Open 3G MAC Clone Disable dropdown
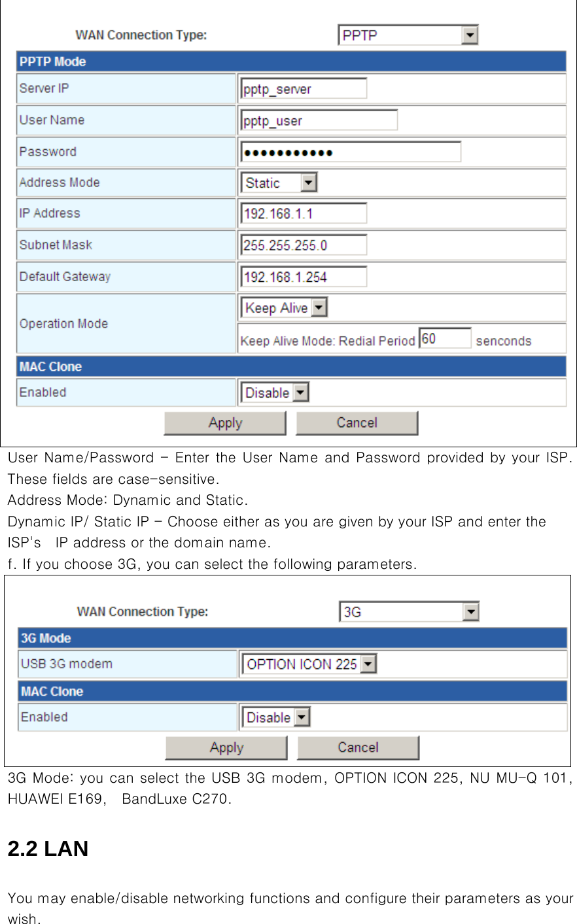The width and height of the screenshot is (577, 924). click(x=276, y=717)
